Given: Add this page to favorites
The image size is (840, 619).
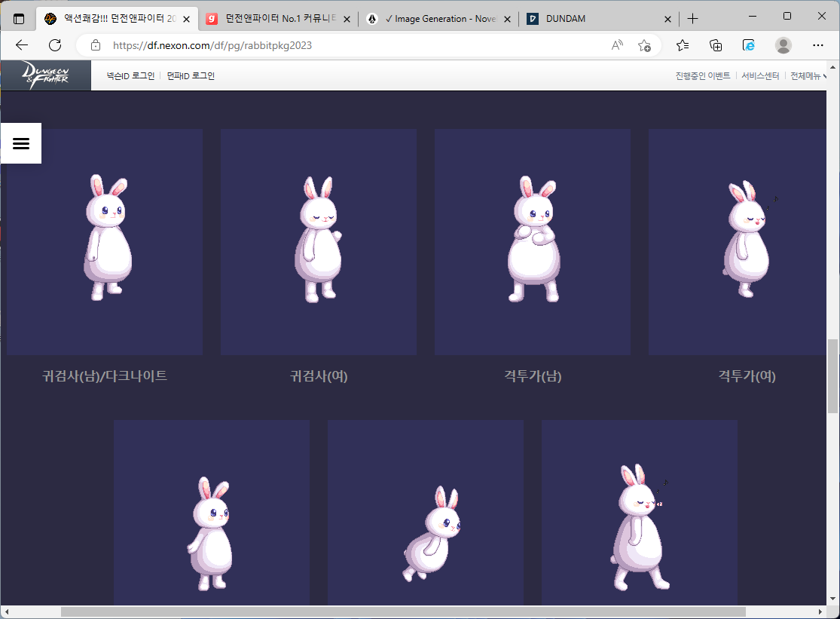Looking at the screenshot, I should point(644,45).
